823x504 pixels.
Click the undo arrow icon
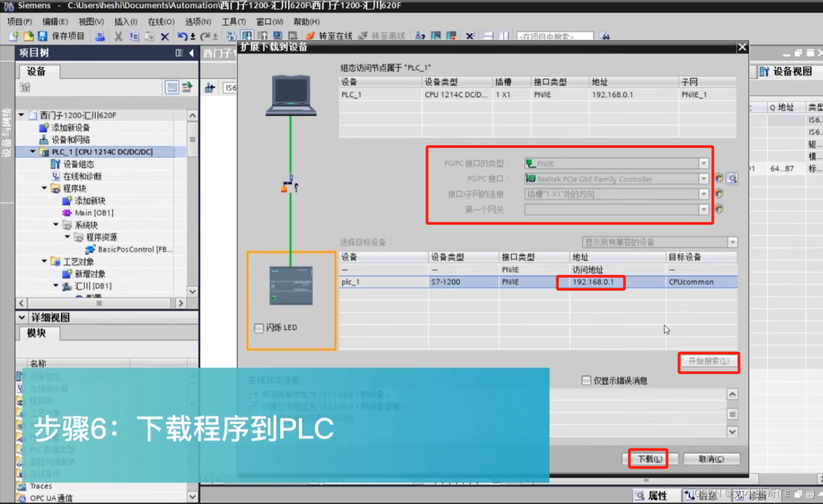click(x=183, y=36)
